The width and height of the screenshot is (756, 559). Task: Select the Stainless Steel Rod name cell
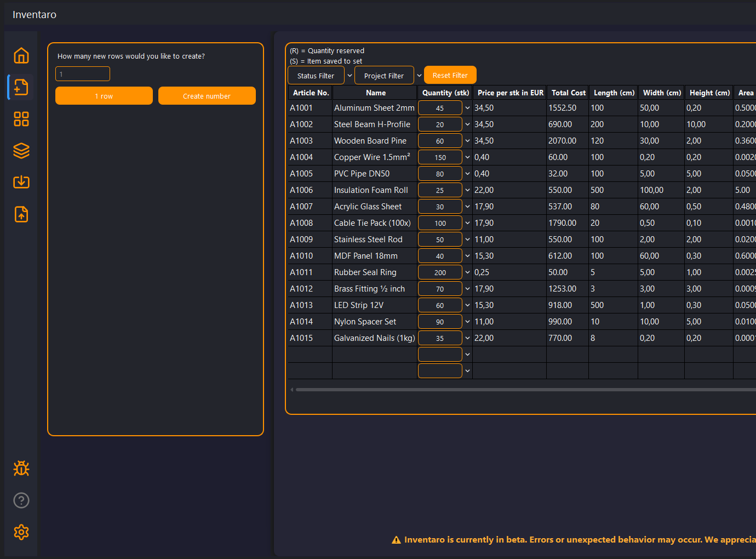[x=375, y=239]
